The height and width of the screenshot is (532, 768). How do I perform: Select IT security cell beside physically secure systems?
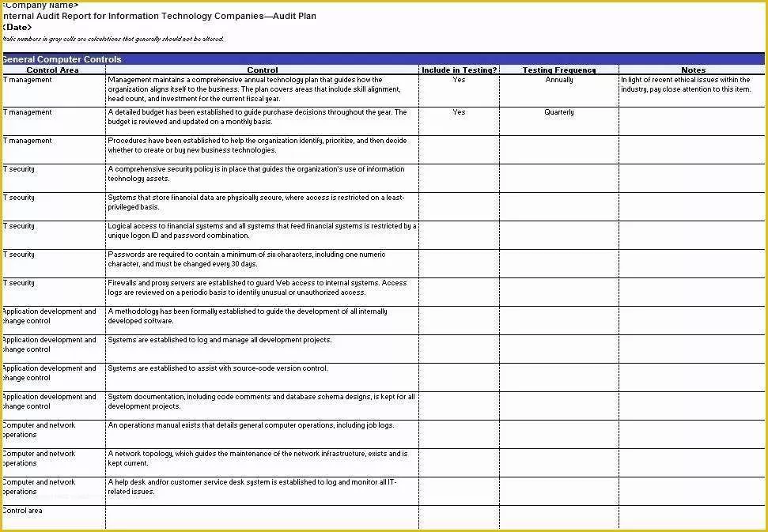click(54, 206)
